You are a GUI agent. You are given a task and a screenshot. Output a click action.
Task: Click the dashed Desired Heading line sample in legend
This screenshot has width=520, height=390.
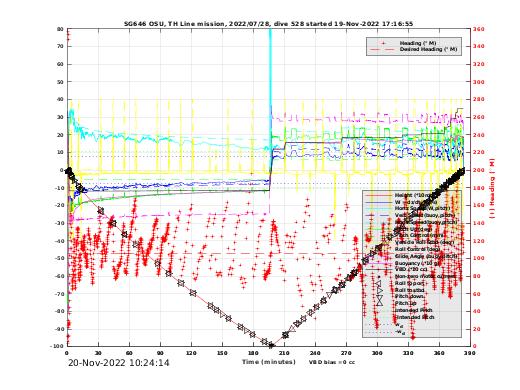[381, 49]
